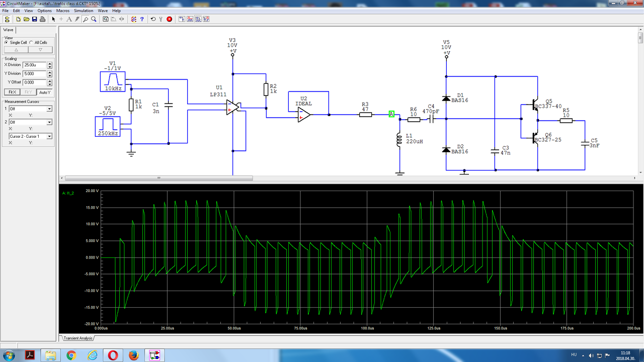Select the delete lightning tool
The image size is (644, 362).
(x=77, y=19)
